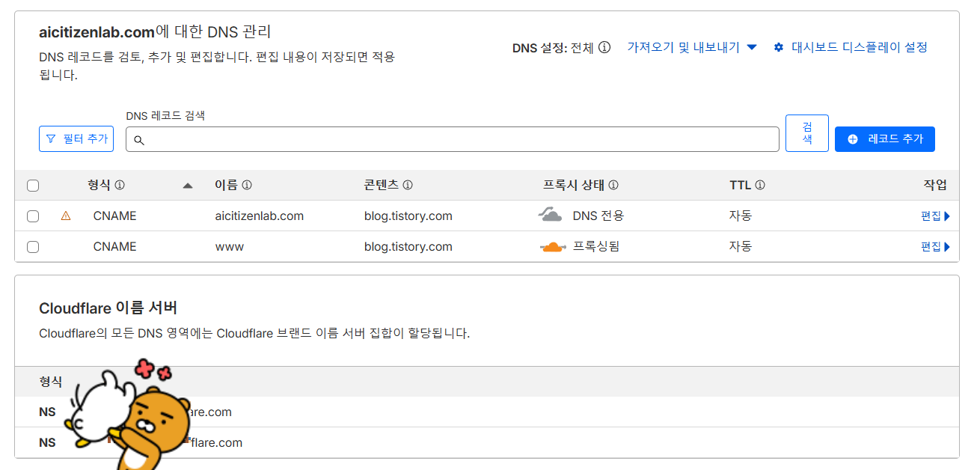Click 자동 TTL in aicitizenlab.com row
980x470 pixels.
click(x=741, y=216)
